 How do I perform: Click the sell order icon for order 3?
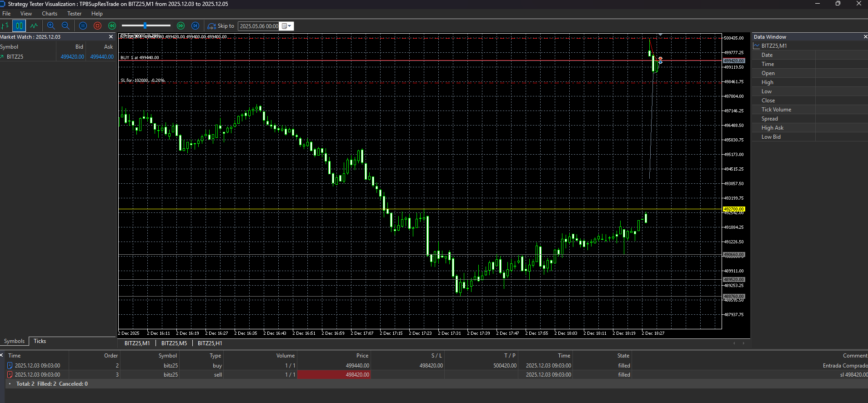click(10, 375)
